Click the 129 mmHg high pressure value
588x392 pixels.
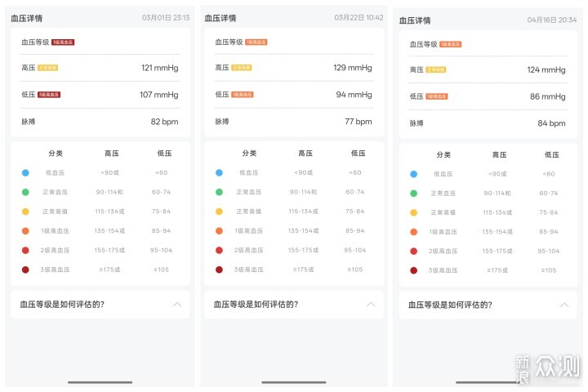(353, 68)
